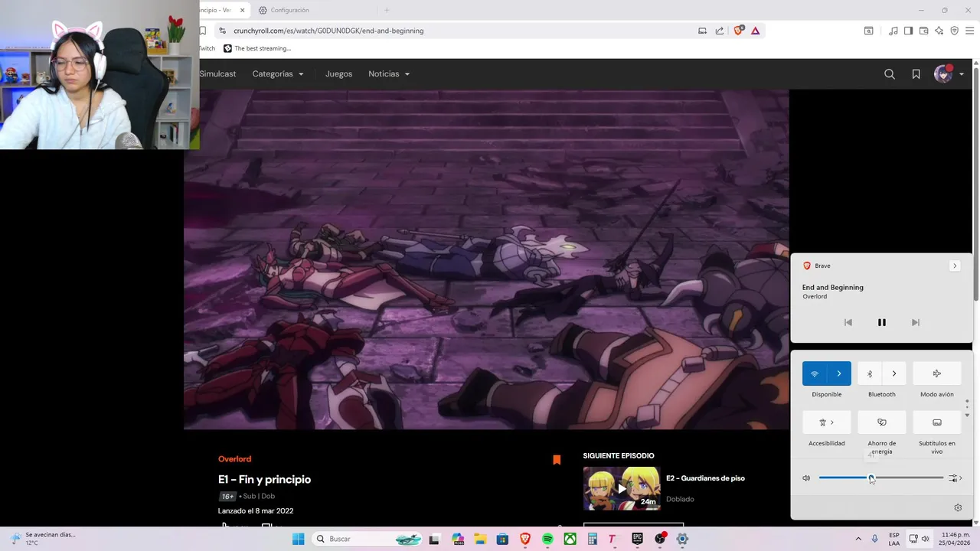Viewport: 980px width, 551px height.
Task: Open the Brave hamburger menu
Action: pyautogui.click(x=969, y=31)
